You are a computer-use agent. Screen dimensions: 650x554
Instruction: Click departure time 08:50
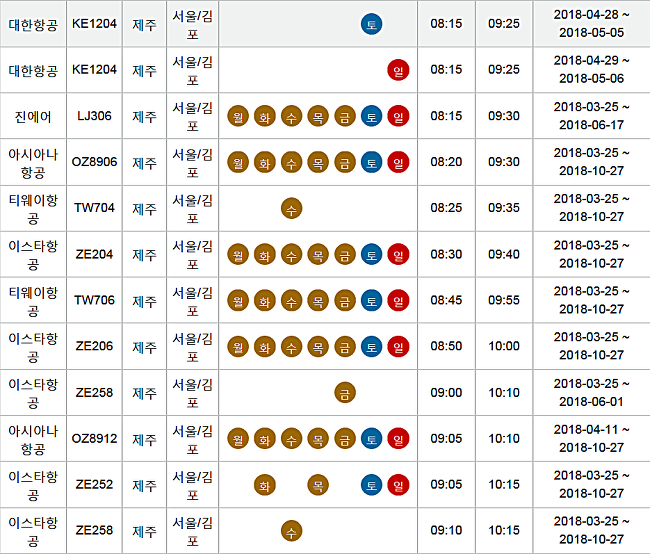click(446, 346)
